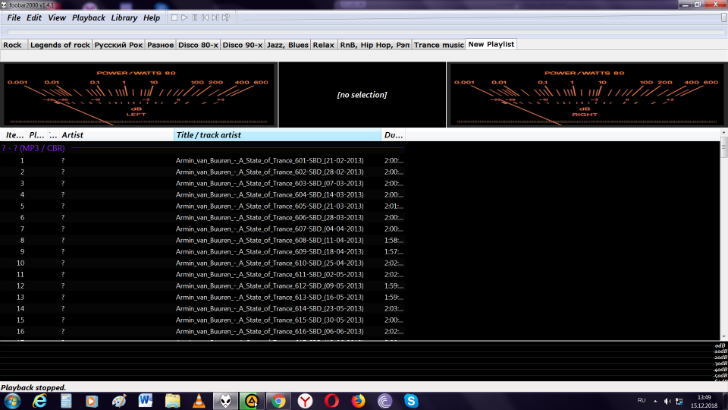Select track A_State_of_Trance_606-SBD_(28-03-2013)
The image size is (728, 410).
202,217
